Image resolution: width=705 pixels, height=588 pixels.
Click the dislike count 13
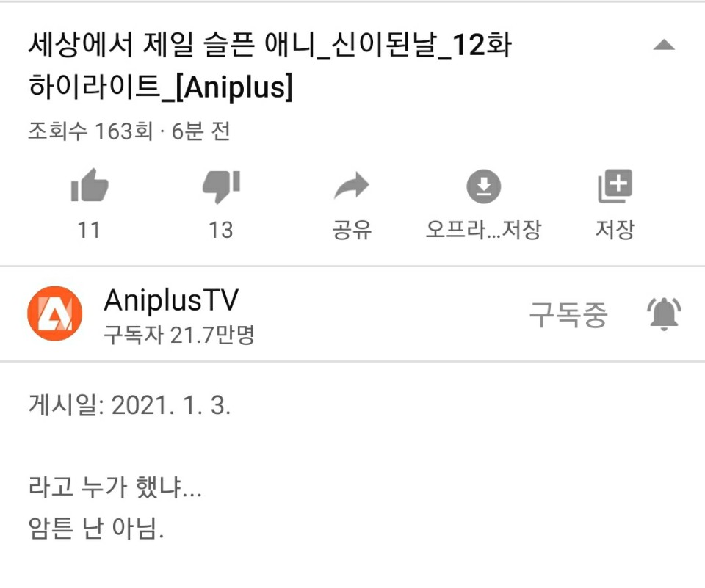(221, 231)
